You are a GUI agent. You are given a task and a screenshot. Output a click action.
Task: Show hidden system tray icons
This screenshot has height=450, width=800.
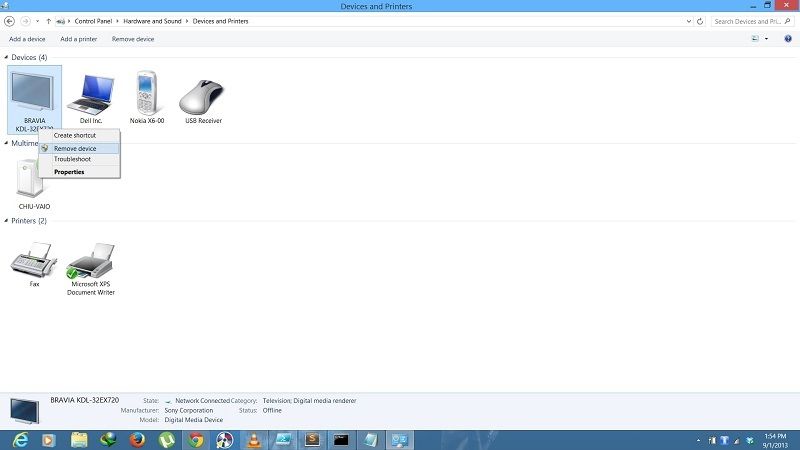click(x=698, y=440)
